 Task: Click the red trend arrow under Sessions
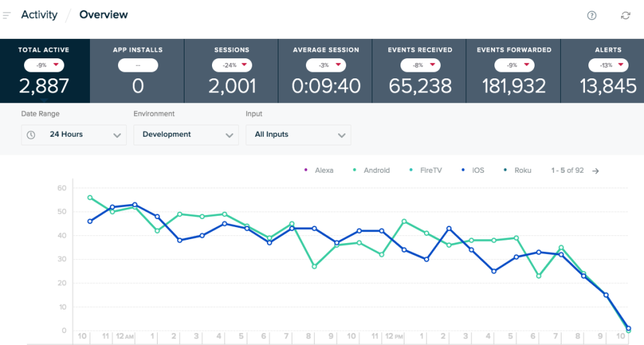pyautogui.click(x=244, y=65)
